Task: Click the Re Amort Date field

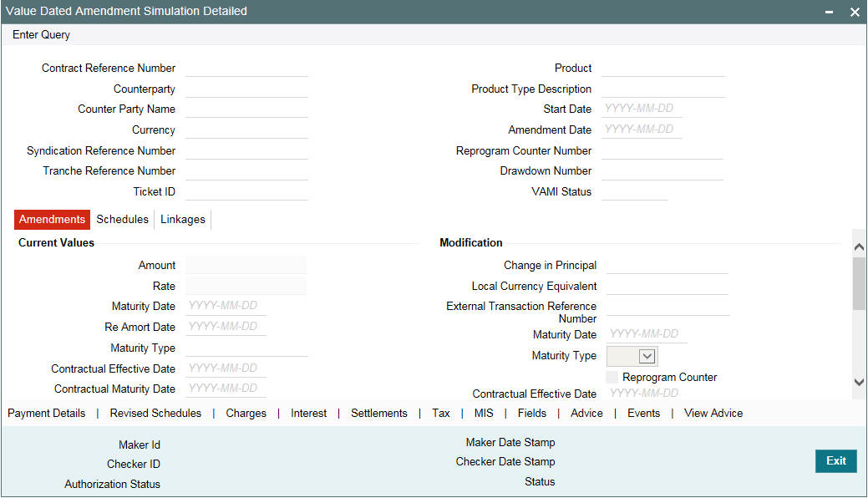Action: (226, 327)
